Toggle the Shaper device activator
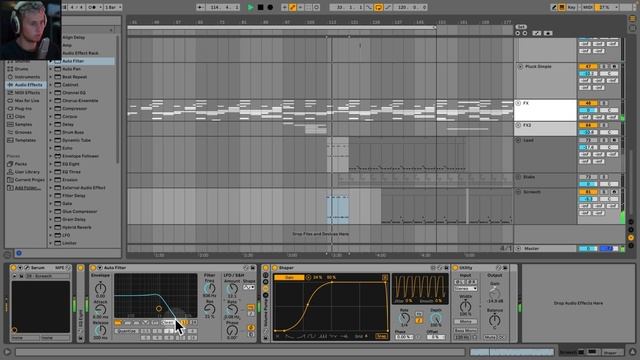This screenshot has height=360, width=640. tap(274, 268)
